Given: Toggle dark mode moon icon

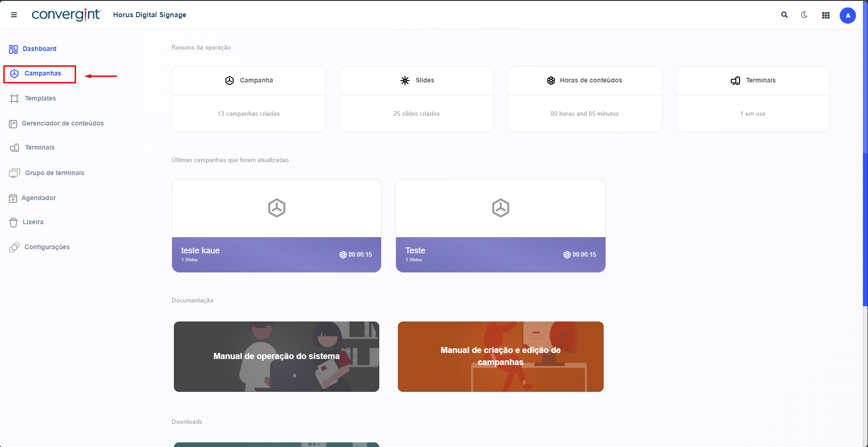Looking at the screenshot, I should tap(804, 15).
